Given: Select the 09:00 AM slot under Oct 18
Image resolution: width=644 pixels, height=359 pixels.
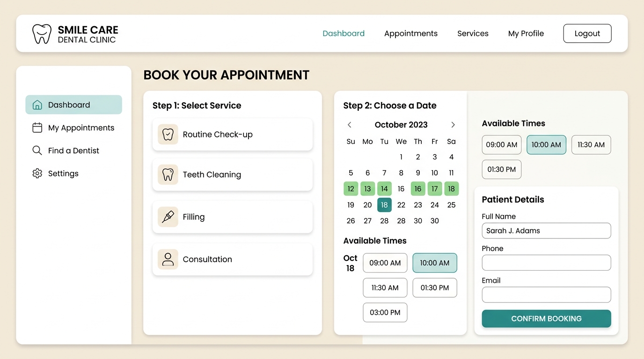Looking at the screenshot, I should pos(385,263).
